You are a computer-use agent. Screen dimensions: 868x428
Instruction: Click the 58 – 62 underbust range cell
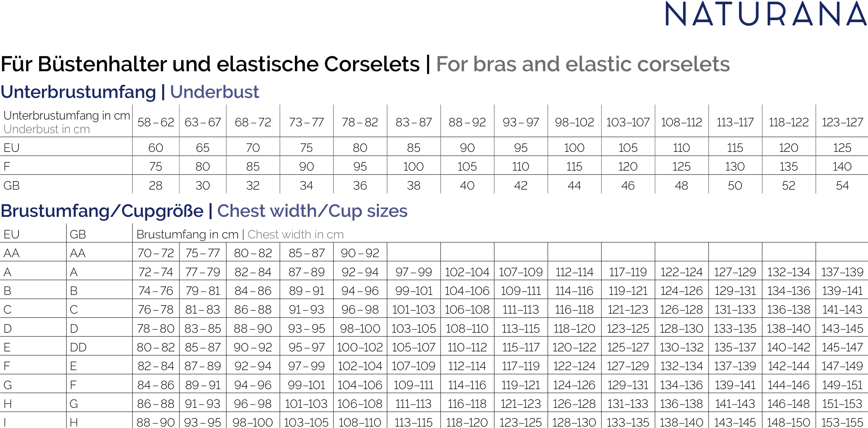pyautogui.click(x=156, y=122)
